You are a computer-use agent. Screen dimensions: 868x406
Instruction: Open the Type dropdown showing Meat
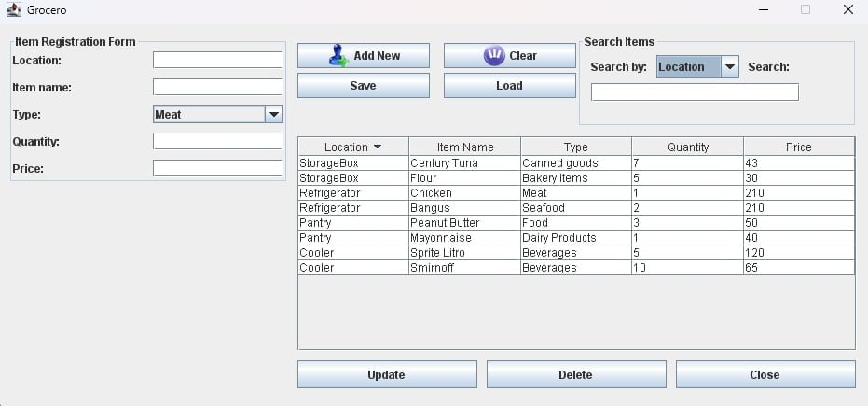[x=217, y=115]
